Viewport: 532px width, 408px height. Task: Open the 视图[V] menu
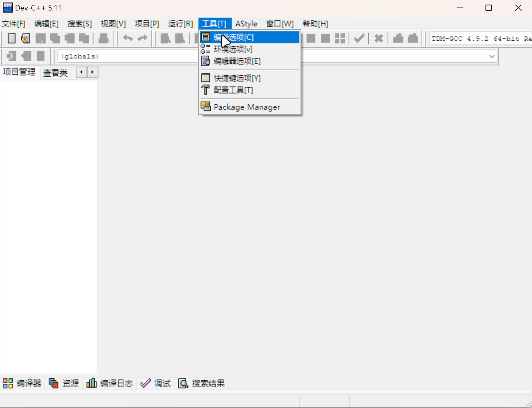tap(113, 24)
